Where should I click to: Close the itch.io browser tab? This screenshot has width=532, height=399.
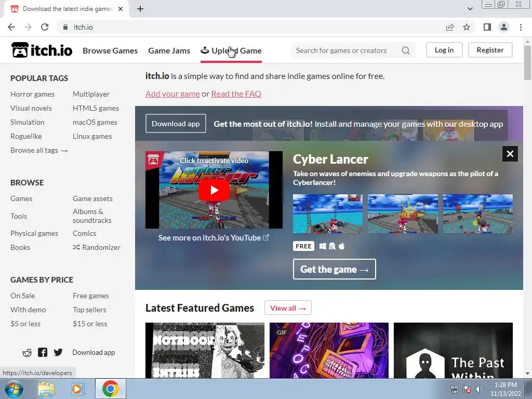tap(121, 9)
